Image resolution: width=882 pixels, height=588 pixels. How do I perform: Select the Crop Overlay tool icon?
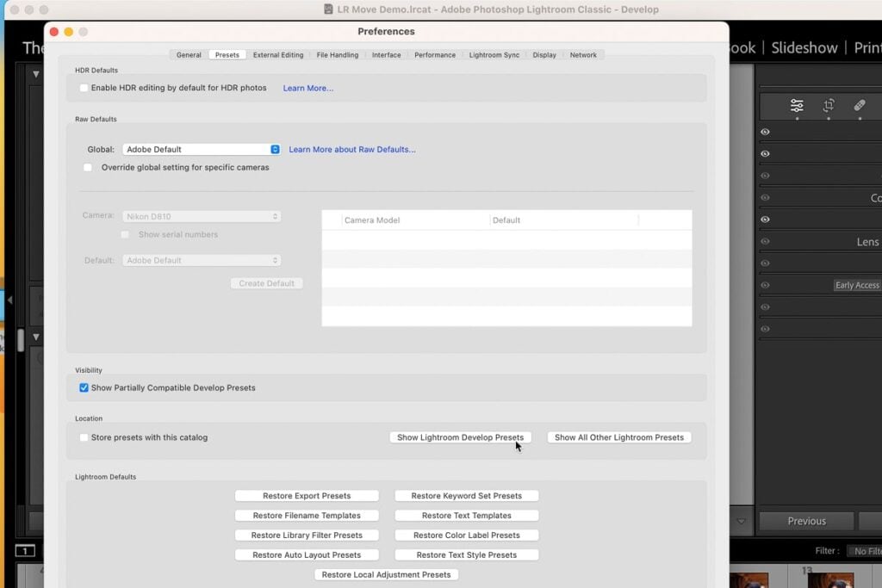829,105
